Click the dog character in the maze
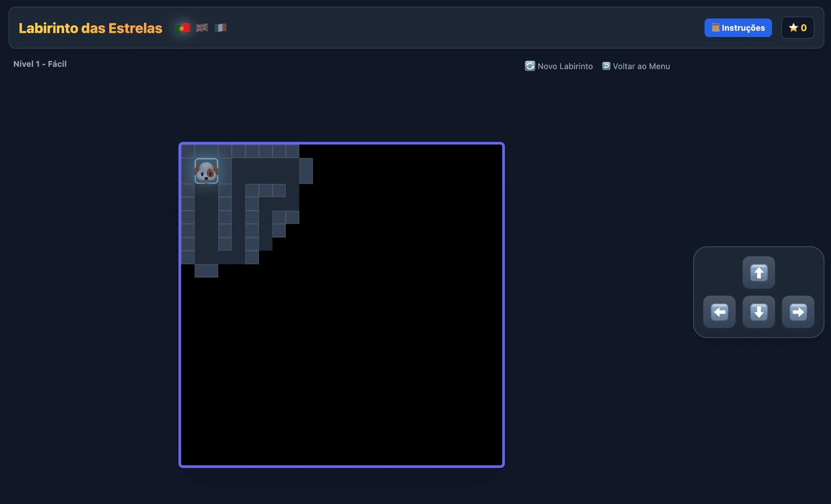This screenshot has height=504, width=831. coord(206,171)
